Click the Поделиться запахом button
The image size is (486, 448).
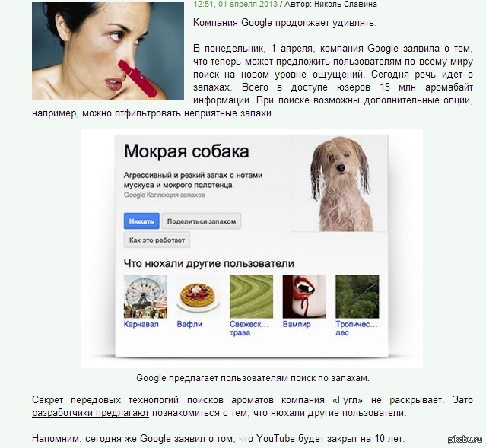click(202, 221)
